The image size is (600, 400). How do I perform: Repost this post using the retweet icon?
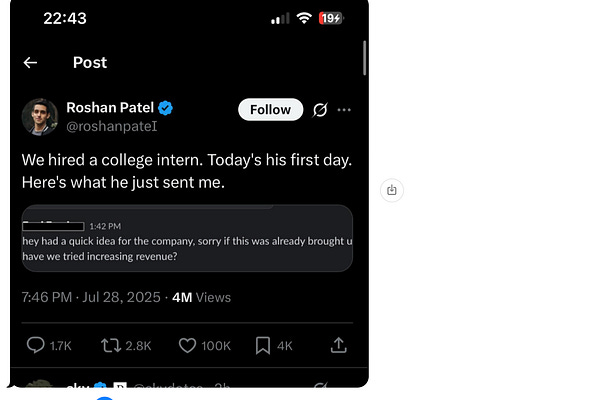click(x=111, y=345)
